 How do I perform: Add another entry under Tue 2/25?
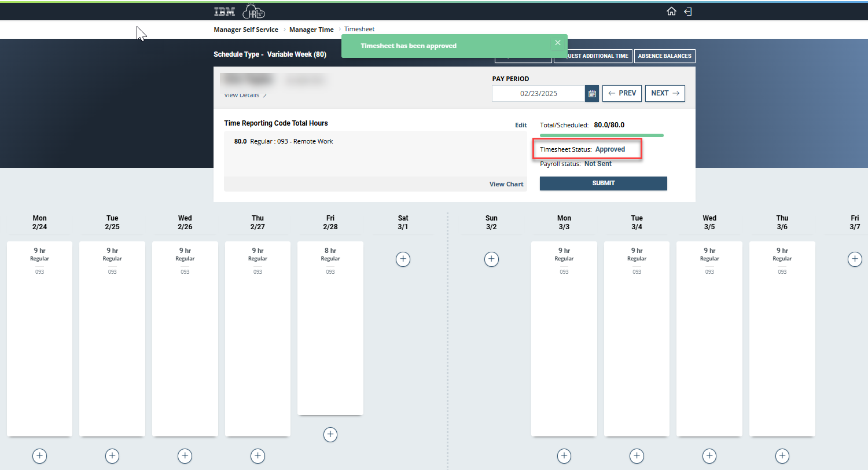pos(112,456)
